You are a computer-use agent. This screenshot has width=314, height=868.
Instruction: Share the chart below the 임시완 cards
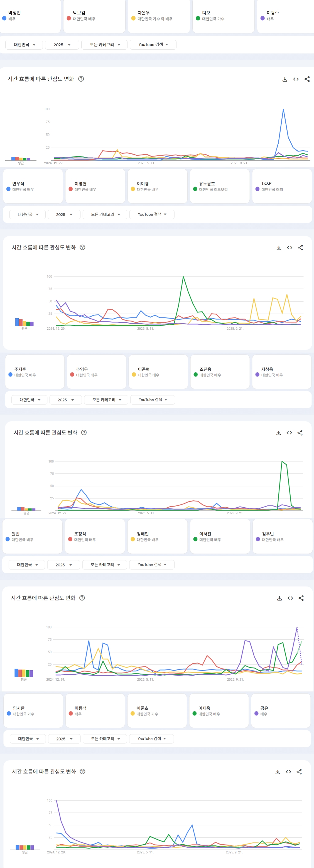pos(299,772)
